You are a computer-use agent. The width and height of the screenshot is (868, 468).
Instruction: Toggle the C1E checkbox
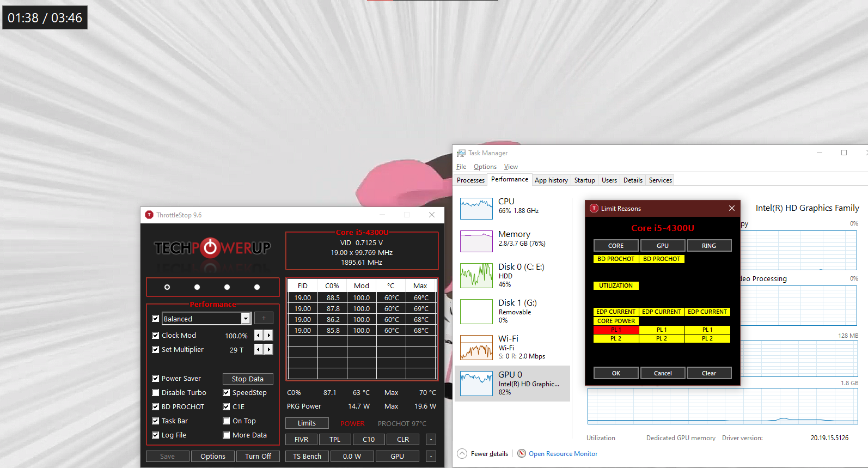click(227, 407)
